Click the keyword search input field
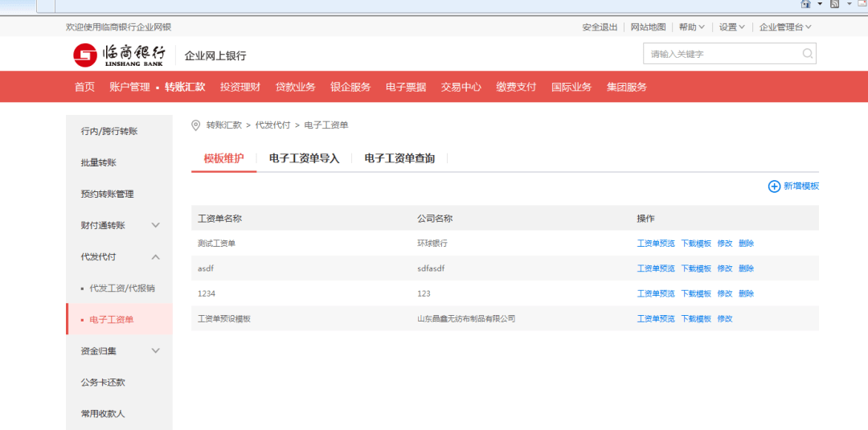The width and height of the screenshot is (868, 430). tap(722, 54)
